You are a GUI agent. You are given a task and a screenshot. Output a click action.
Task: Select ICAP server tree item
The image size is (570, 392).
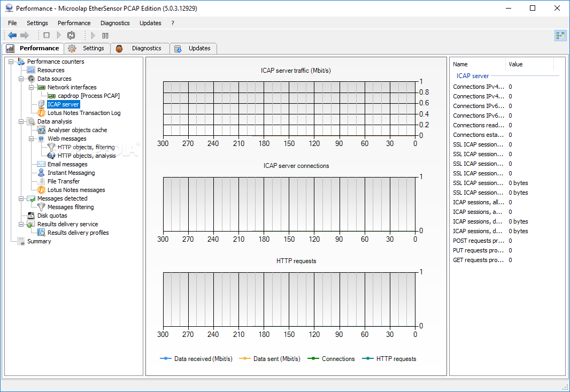pos(63,104)
